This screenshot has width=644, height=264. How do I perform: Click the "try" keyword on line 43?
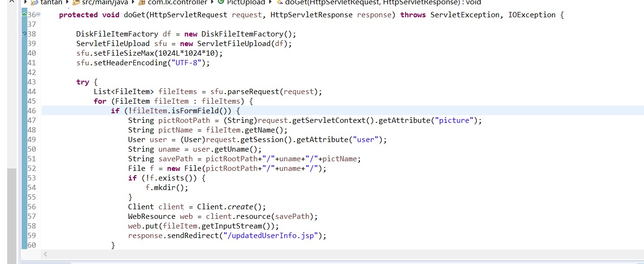(83, 82)
